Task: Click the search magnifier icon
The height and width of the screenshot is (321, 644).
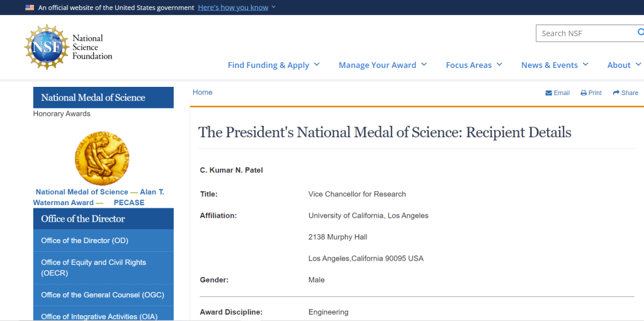Action: [640, 33]
